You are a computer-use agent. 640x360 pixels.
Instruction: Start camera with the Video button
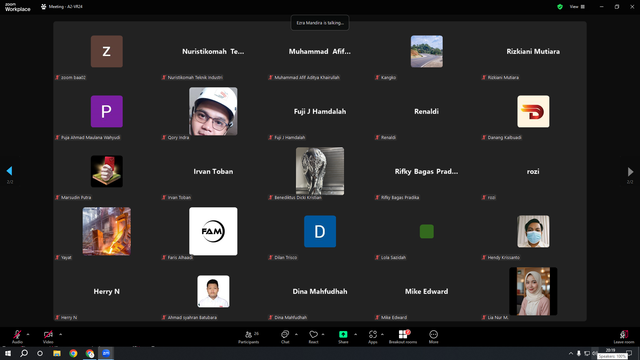(48, 336)
